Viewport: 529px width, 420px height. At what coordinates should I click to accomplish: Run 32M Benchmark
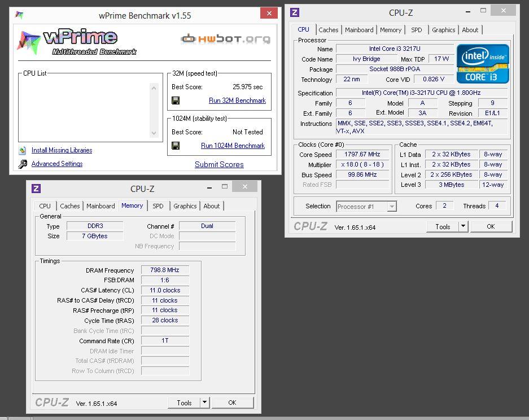[237, 100]
